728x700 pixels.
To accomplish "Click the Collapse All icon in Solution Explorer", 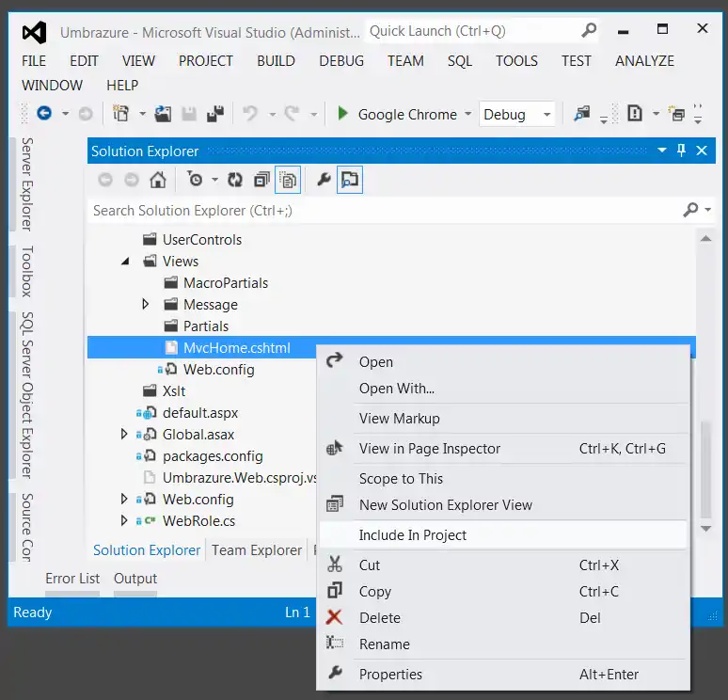I will (261, 180).
